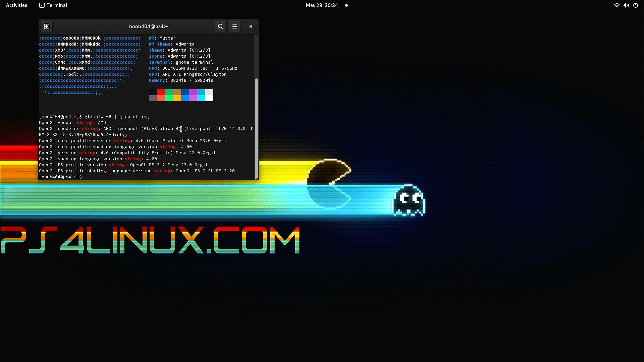
Task: Click the window title noob404@ps4:~
Action: click(x=148, y=26)
